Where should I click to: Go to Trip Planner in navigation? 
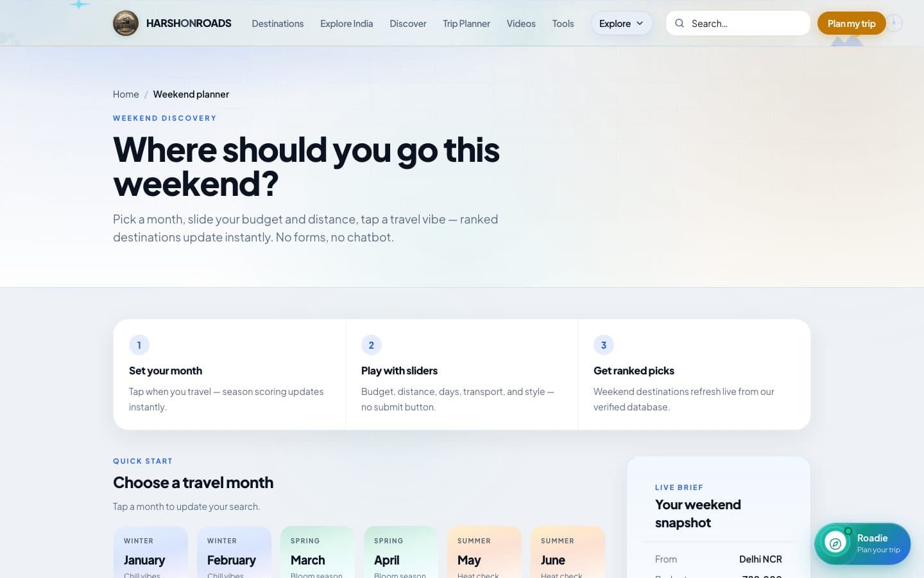(466, 23)
